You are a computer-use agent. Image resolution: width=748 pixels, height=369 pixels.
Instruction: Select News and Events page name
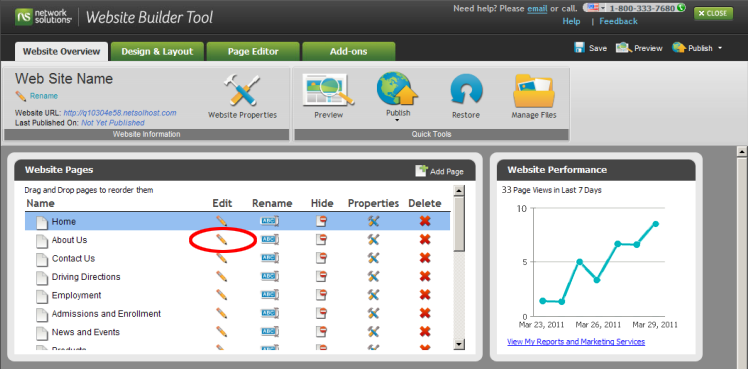(86, 332)
